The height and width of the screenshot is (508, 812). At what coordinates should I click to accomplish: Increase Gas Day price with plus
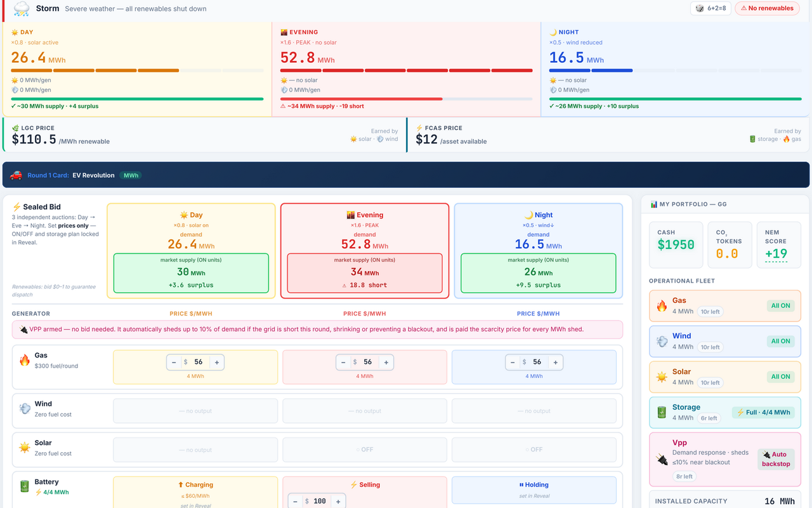[217, 362]
